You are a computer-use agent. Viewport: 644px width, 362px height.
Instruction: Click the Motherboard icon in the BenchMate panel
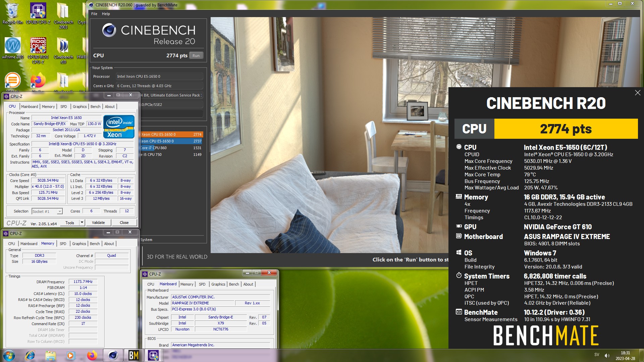tap(459, 236)
